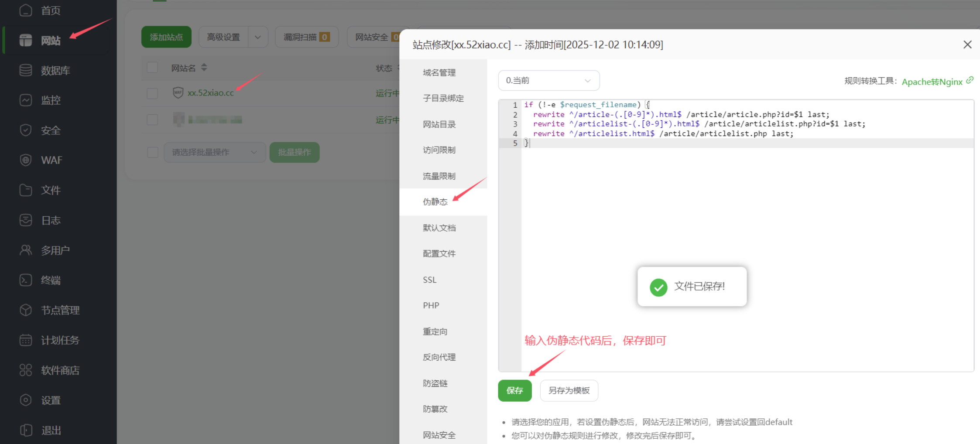Open the 计划任务 scheduled tasks
The height and width of the screenshot is (444, 980).
(x=60, y=340)
